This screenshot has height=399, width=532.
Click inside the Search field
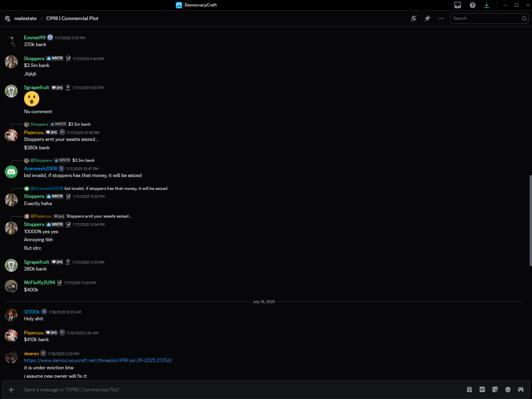pos(489,18)
